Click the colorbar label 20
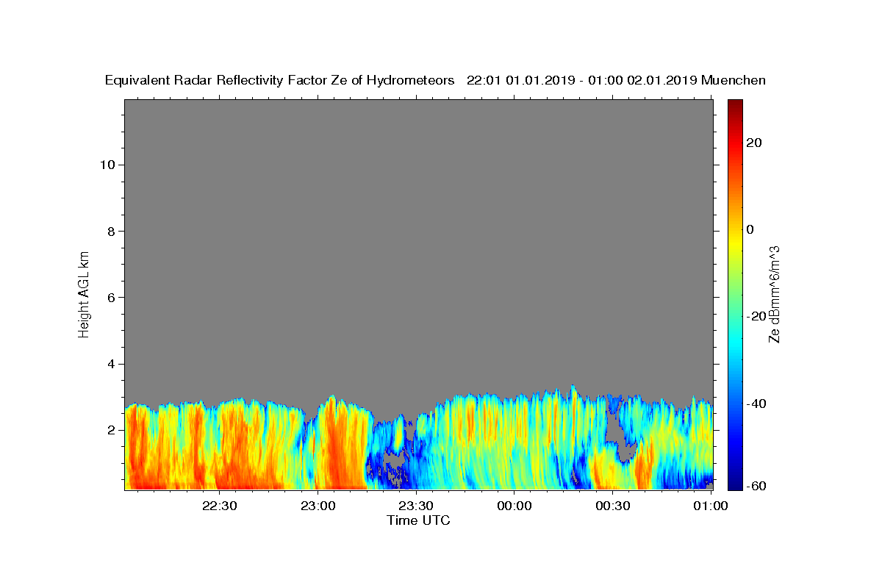The image size is (882, 588). pos(754,143)
